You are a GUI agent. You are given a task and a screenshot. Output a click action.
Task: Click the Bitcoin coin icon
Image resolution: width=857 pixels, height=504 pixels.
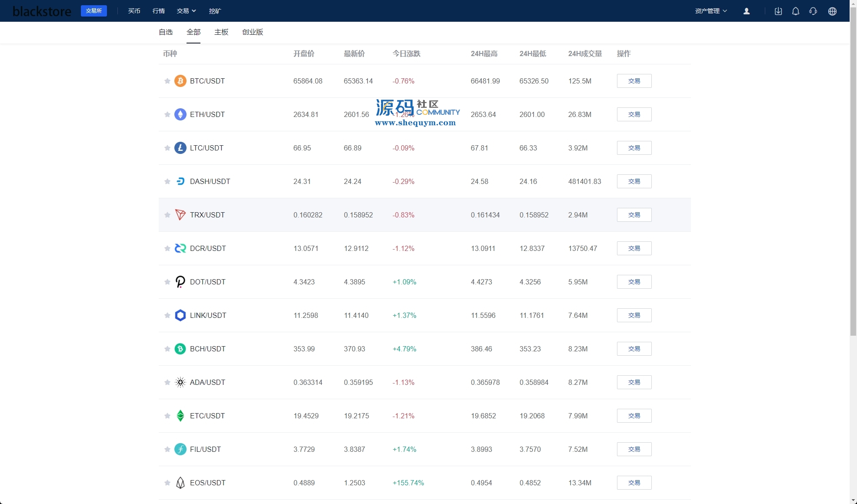click(x=180, y=81)
